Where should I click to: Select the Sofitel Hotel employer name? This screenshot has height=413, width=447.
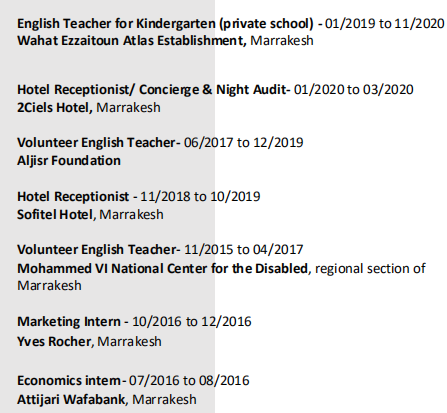55,215
